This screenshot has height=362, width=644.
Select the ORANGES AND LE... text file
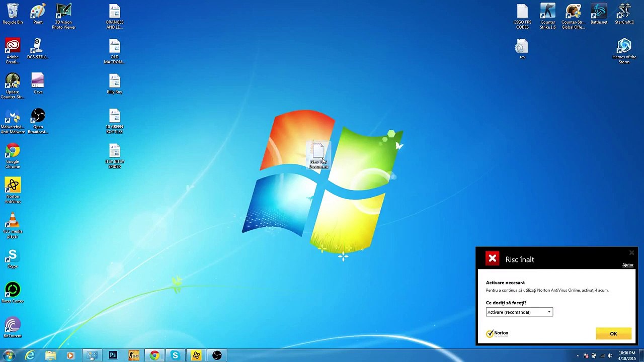pos(114,17)
